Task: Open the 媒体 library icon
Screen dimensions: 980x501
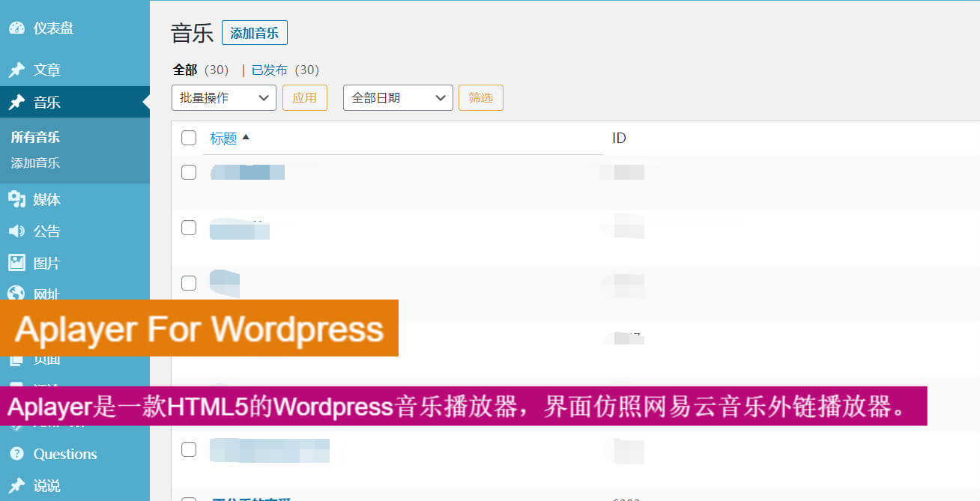Action: click(x=19, y=199)
